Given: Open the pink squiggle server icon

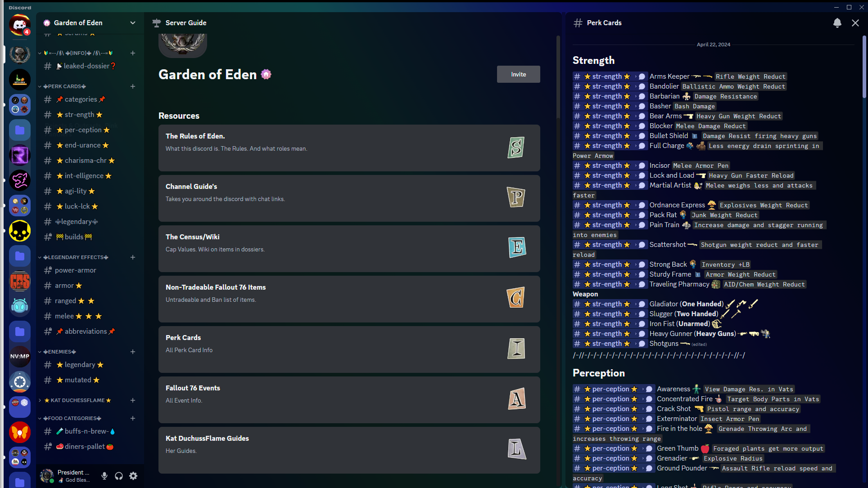Looking at the screenshot, I should tap(20, 180).
